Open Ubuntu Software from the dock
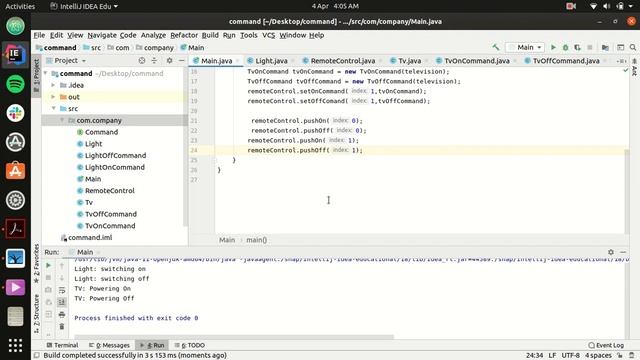This screenshot has height=360, width=640. pos(16,171)
